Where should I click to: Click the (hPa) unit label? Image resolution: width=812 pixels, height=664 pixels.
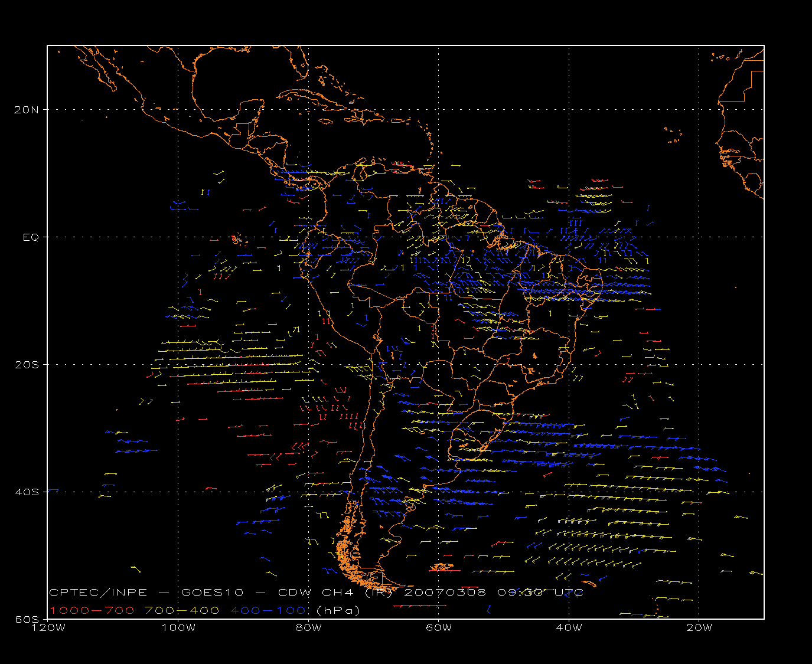pyautogui.click(x=338, y=611)
